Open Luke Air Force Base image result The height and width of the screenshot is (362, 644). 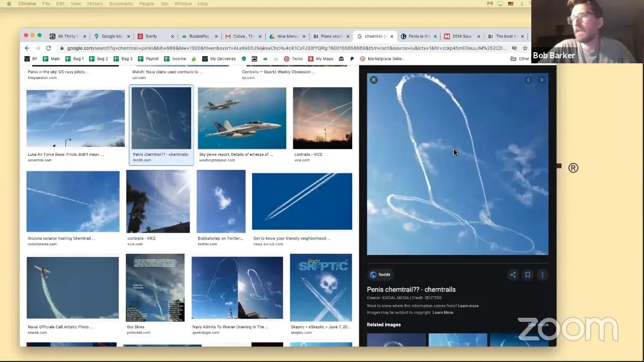tap(75, 118)
